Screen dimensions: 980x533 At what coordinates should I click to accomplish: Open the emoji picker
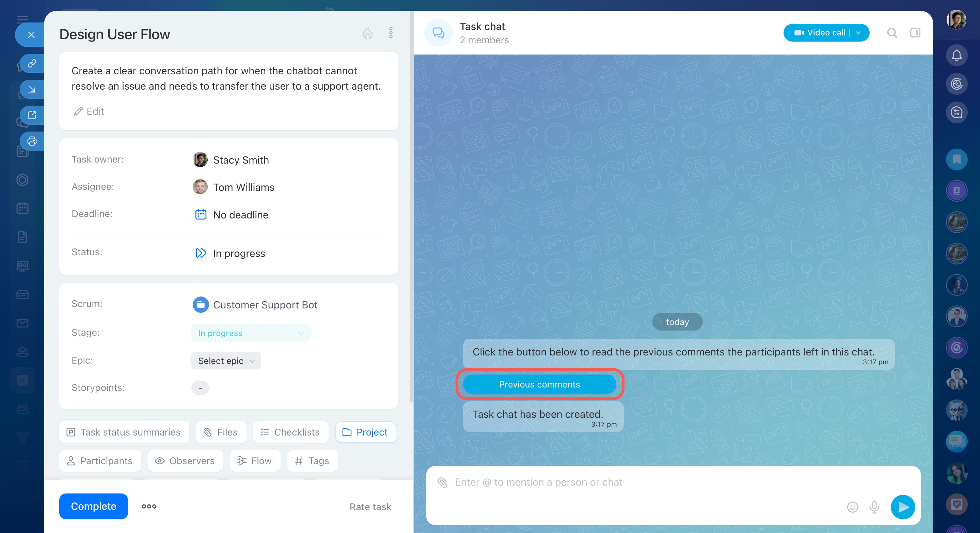tap(852, 507)
